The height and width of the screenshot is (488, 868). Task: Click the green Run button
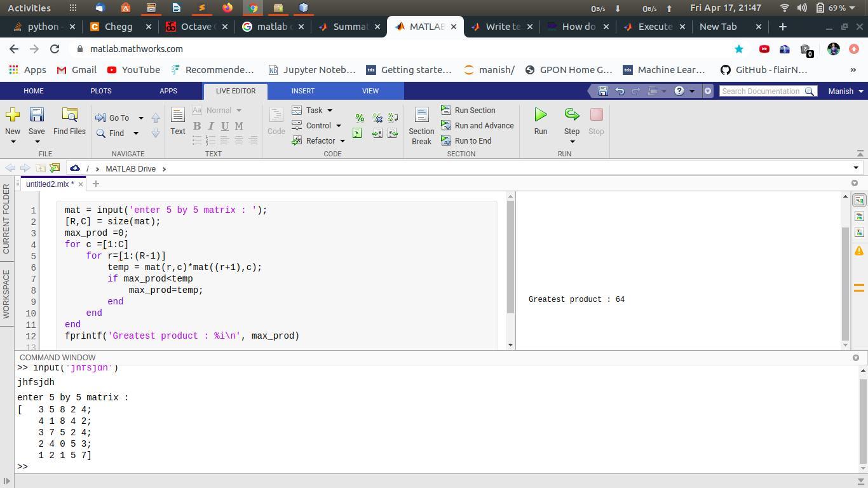[x=540, y=115]
